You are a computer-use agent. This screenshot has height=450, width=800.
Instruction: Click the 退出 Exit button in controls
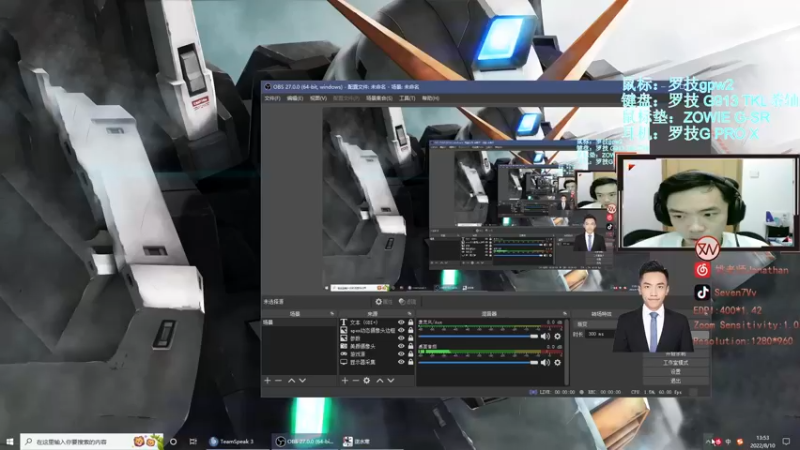[676, 381]
